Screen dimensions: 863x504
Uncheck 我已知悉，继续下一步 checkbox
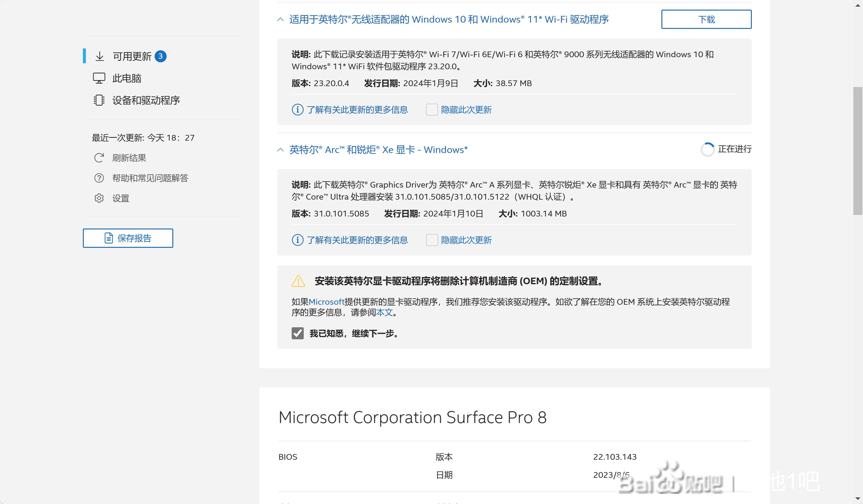(x=298, y=333)
